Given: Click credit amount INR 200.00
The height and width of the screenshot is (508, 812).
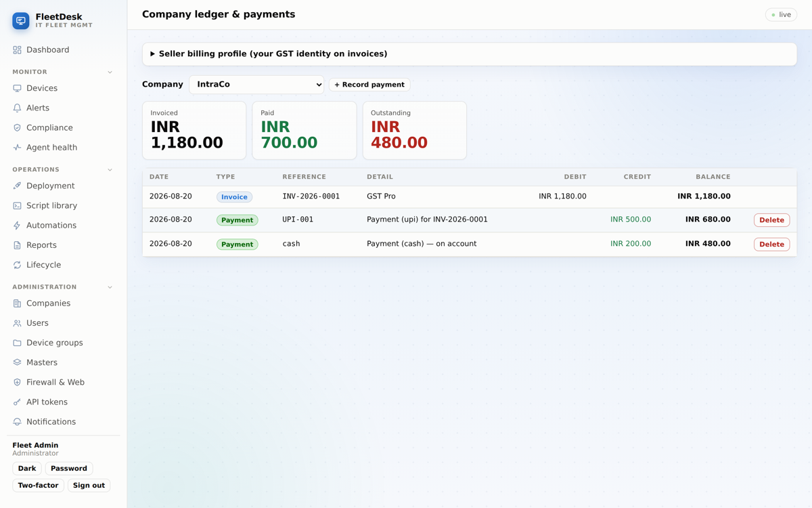Looking at the screenshot, I should (x=631, y=244).
